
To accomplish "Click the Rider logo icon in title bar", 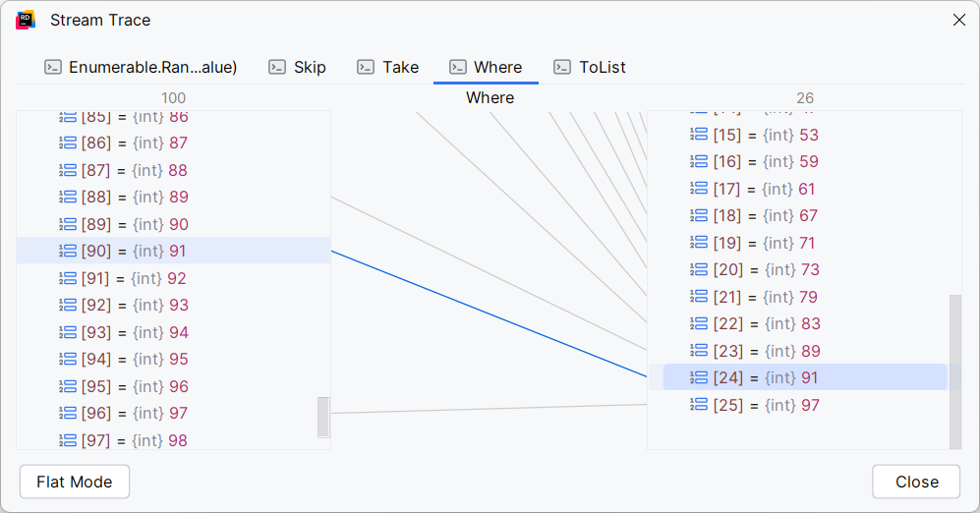I will pos(26,20).
